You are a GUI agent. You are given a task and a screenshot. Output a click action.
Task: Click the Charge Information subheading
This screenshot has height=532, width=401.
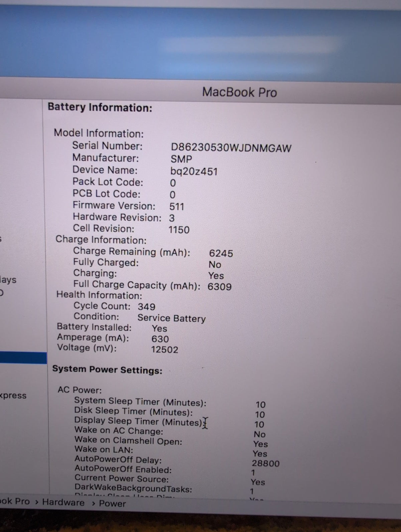(x=101, y=240)
